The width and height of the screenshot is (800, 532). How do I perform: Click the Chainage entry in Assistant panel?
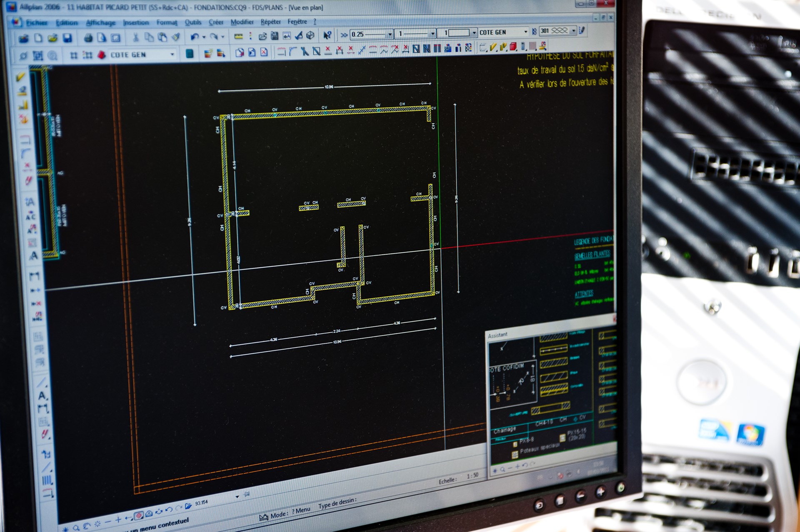(x=505, y=430)
